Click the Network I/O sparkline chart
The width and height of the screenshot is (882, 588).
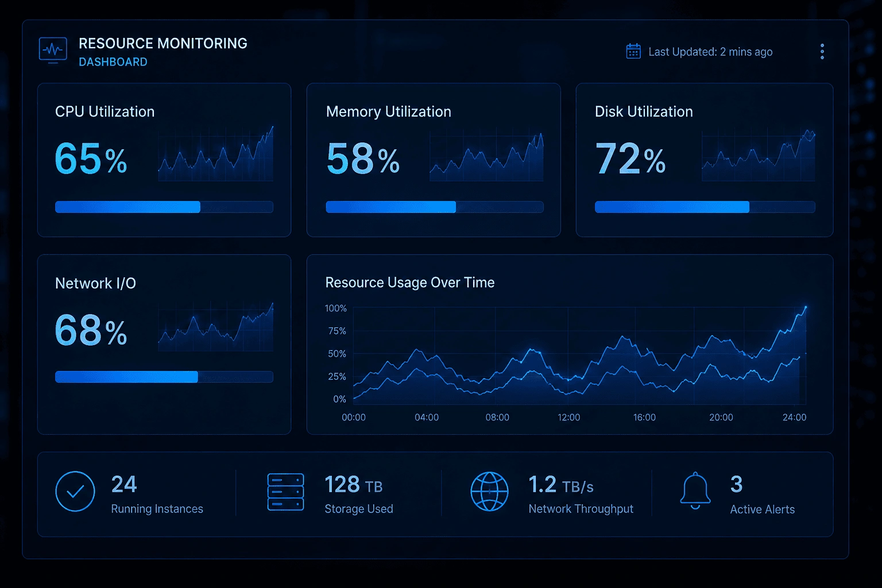pos(216,326)
